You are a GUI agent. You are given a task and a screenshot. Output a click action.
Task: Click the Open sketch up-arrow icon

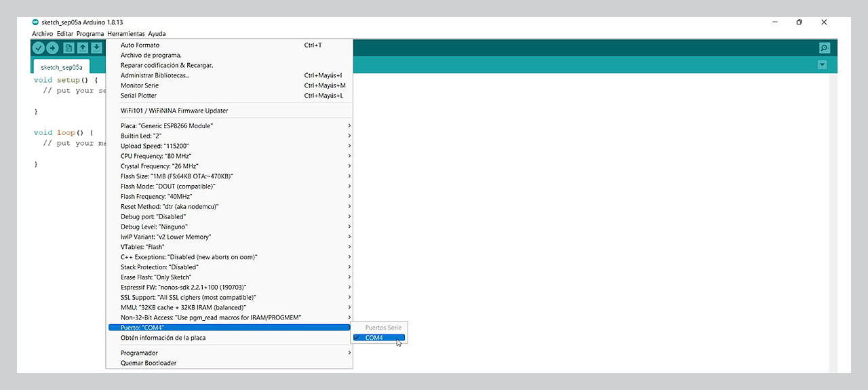pyautogui.click(x=82, y=47)
